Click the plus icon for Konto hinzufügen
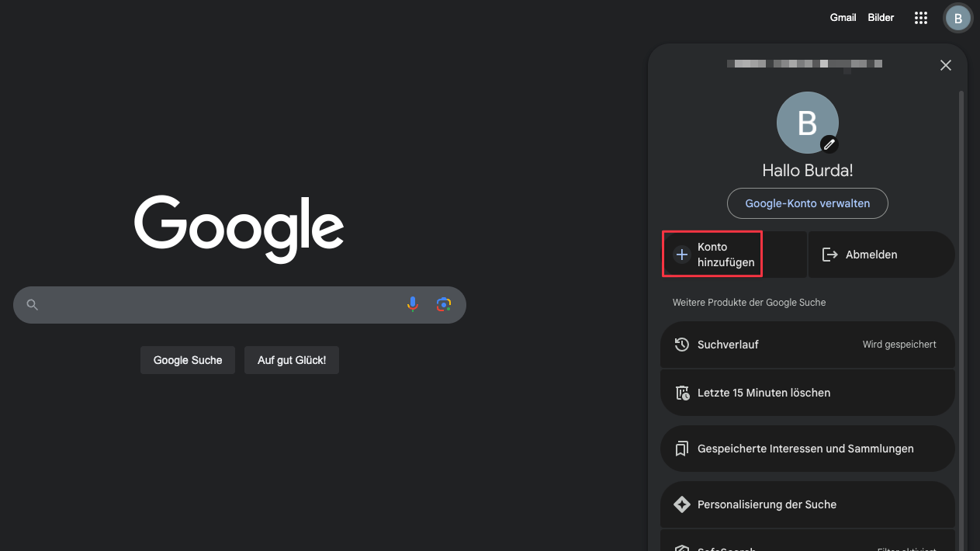 [681, 255]
